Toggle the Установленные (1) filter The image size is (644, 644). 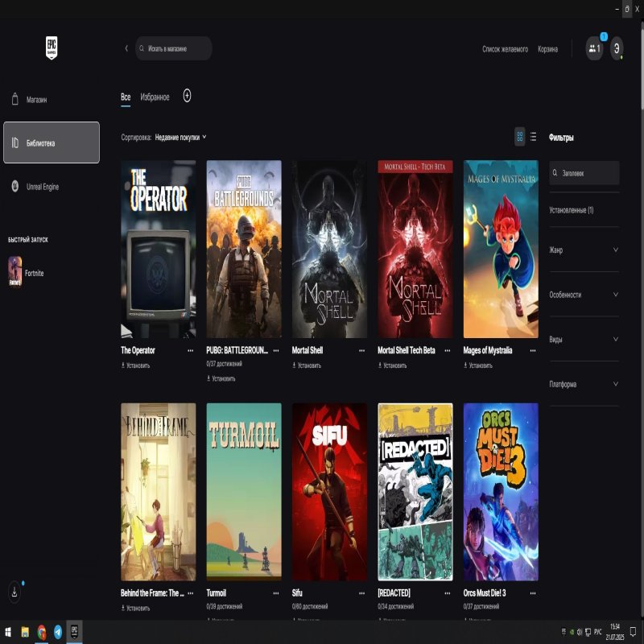pos(572,210)
